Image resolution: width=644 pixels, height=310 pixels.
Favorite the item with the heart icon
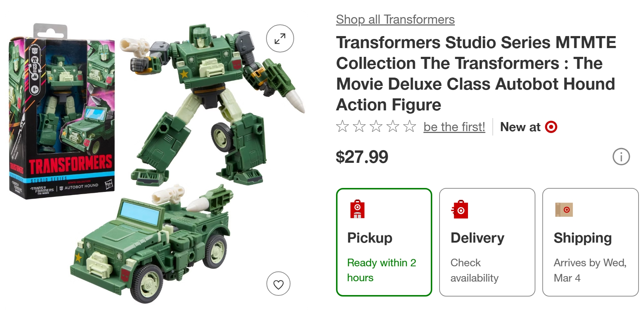pyautogui.click(x=278, y=284)
